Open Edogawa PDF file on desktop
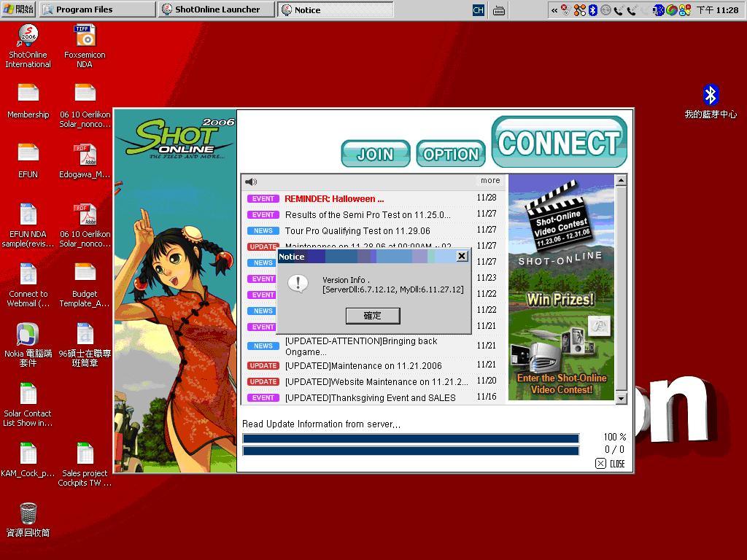Image resolution: width=747 pixels, height=560 pixels. click(85, 156)
